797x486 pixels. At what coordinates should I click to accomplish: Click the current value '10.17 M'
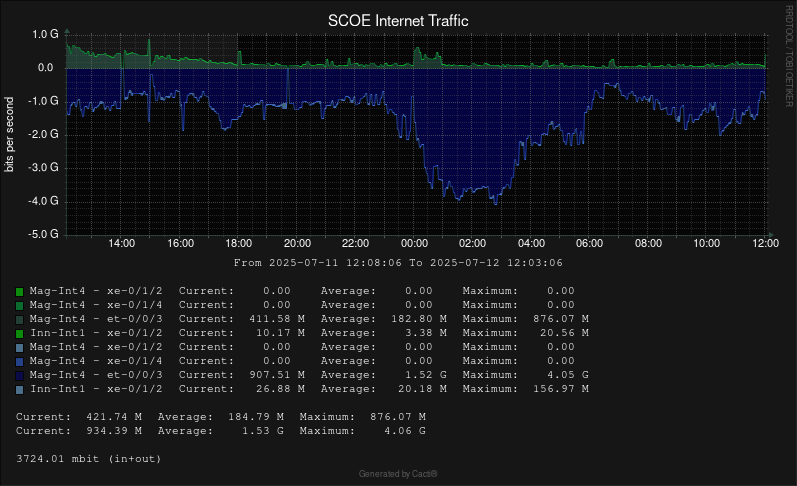pos(281,333)
